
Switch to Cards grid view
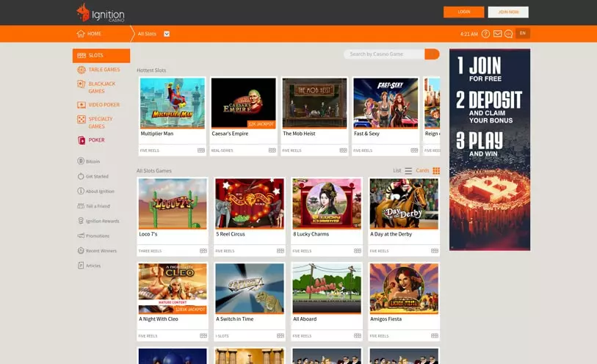pos(427,171)
